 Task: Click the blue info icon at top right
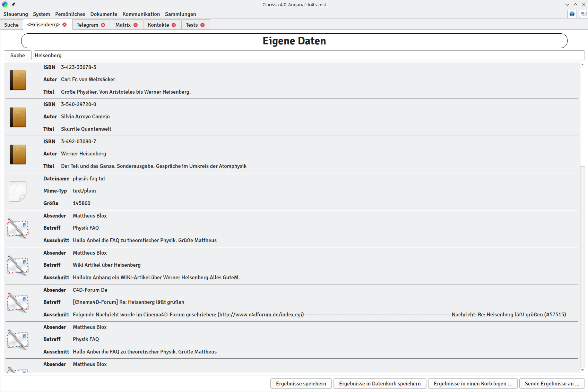[x=572, y=14]
